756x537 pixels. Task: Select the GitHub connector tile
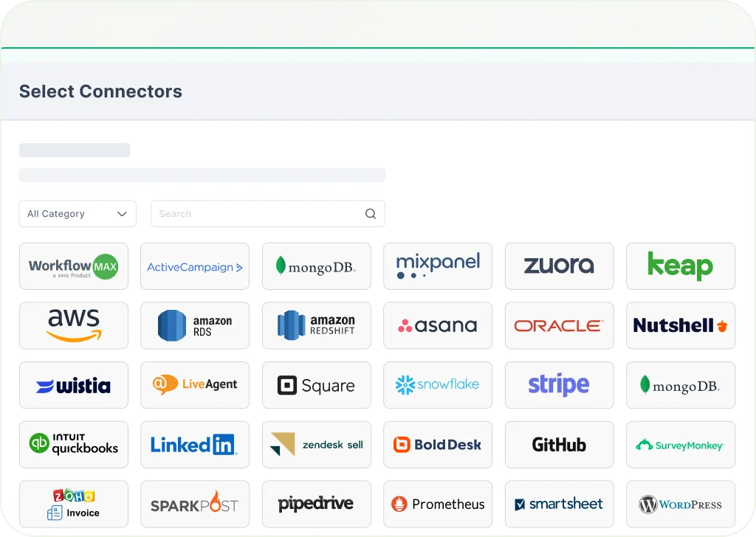point(559,445)
